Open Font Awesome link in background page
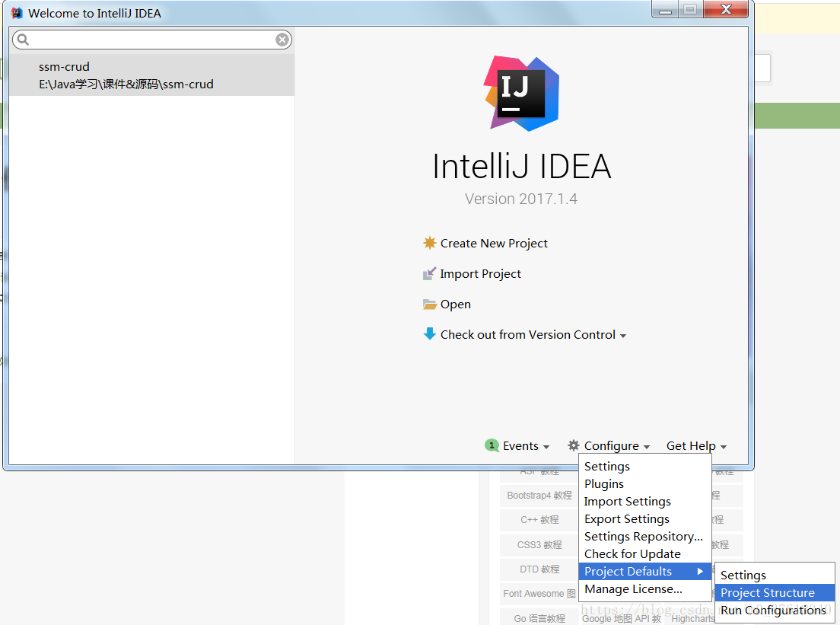 (x=539, y=593)
